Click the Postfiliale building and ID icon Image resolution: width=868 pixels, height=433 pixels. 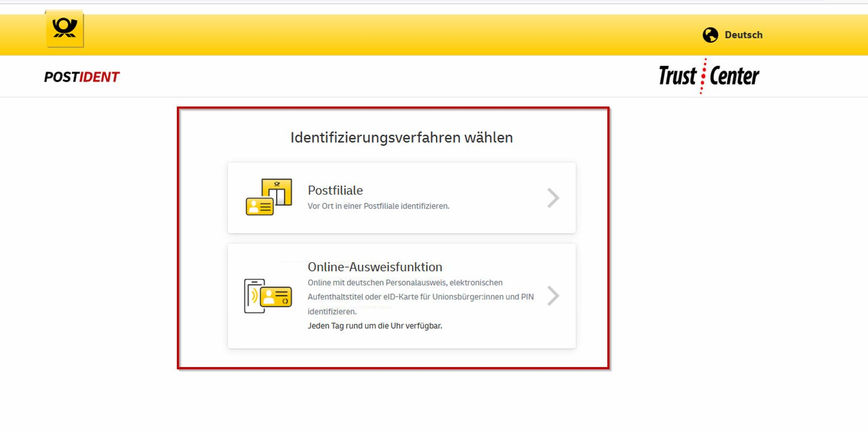point(269,197)
